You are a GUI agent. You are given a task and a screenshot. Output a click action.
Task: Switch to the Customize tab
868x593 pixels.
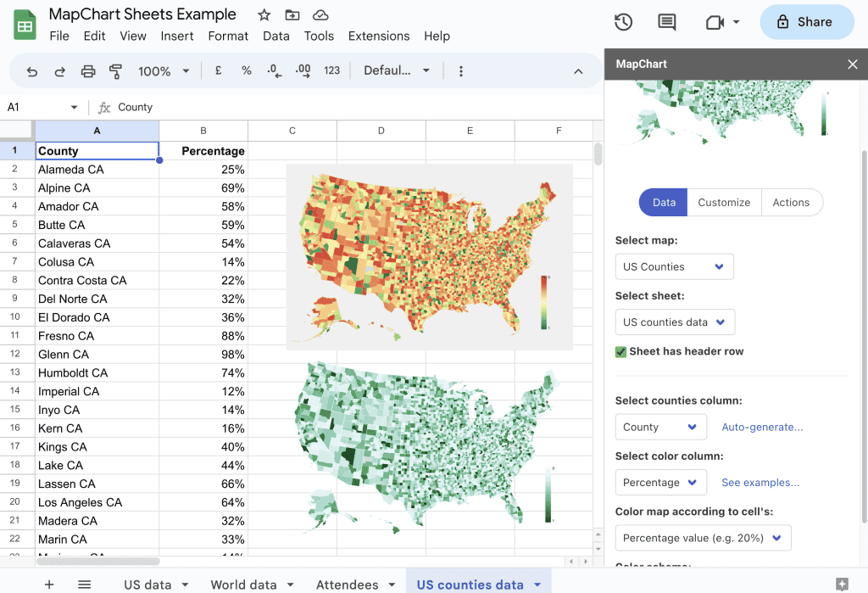pos(724,202)
